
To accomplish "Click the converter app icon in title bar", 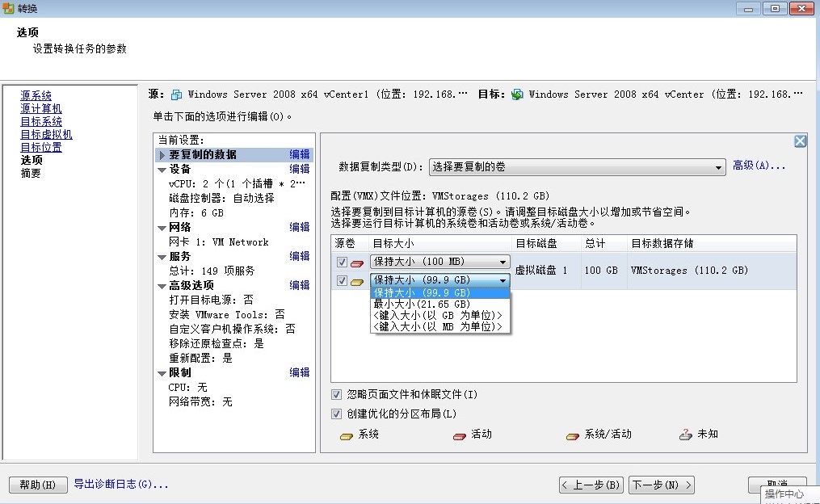I will pyautogui.click(x=8, y=8).
